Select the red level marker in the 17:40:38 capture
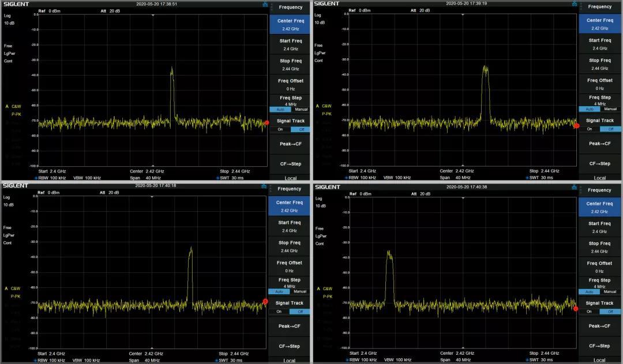This screenshot has height=364, width=623. click(x=575, y=309)
